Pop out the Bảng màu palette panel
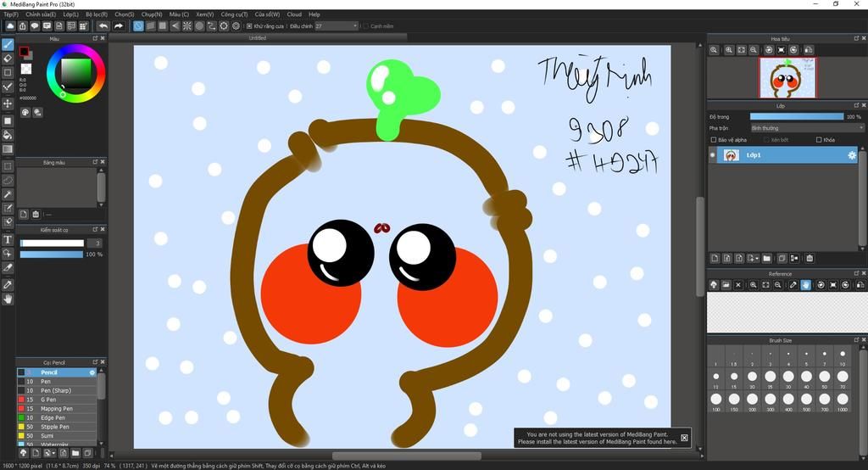Image resolution: width=868 pixels, height=470 pixels. pyautogui.click(x=95, y=162)
